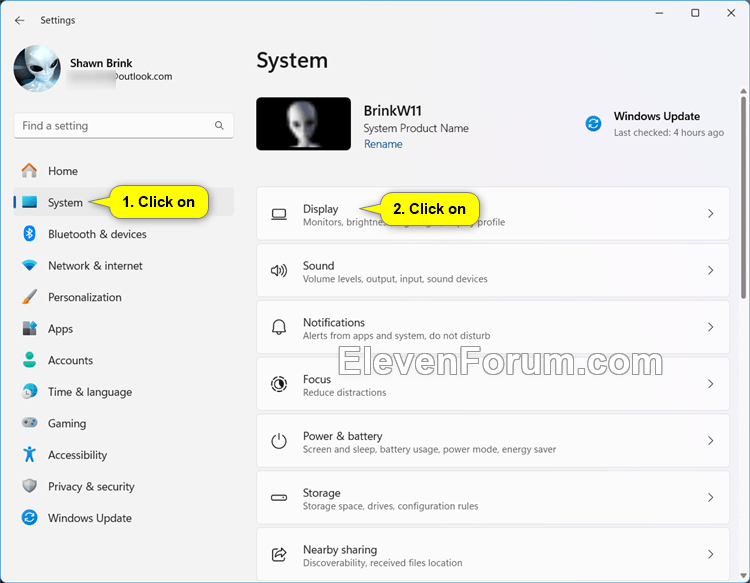The width and height of the screenshot is (750, 583).
Task: Go to Accounts settings
Action: (70, 360)
